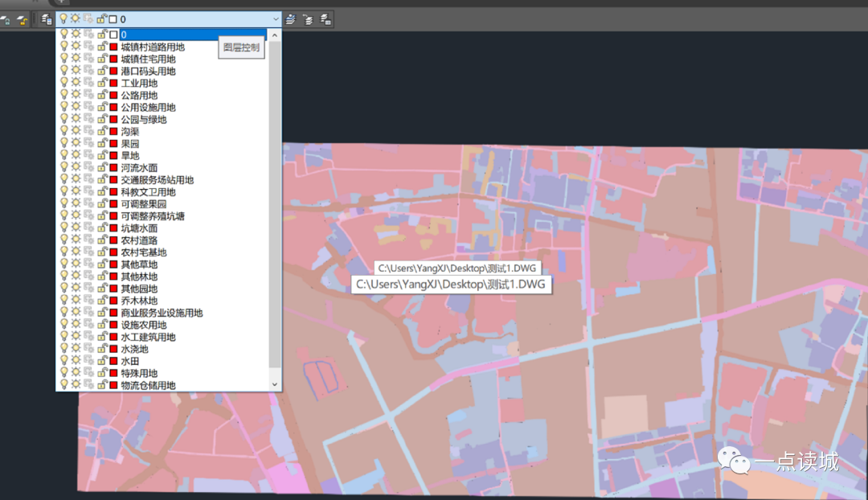The image size is (868, 500).
Task: Click the Layer Previous icon
Action: pyautogui.click(x=308, y=18)
